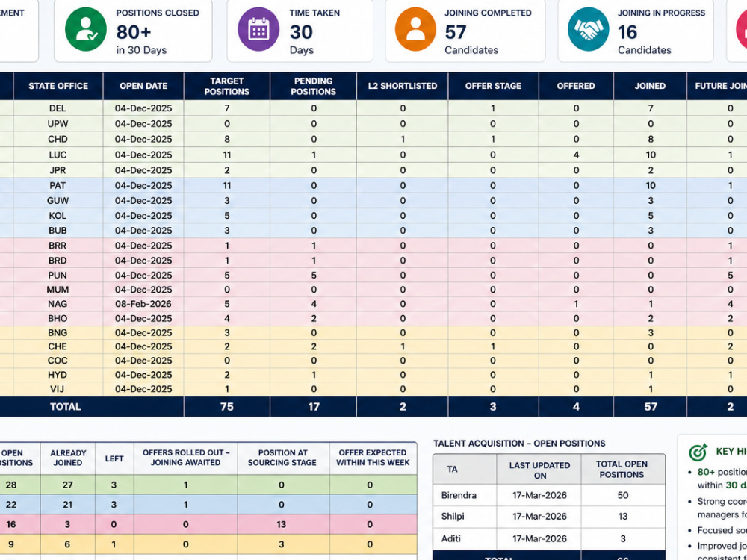
Task: Click the green Positions Closed person icon
Action: [86, 30]
